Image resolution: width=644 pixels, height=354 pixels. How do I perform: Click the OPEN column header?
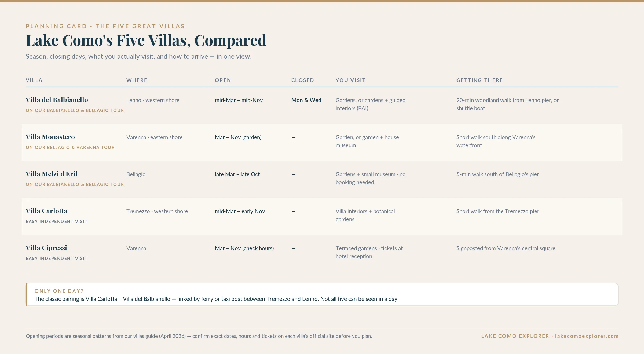pos(223,80)
